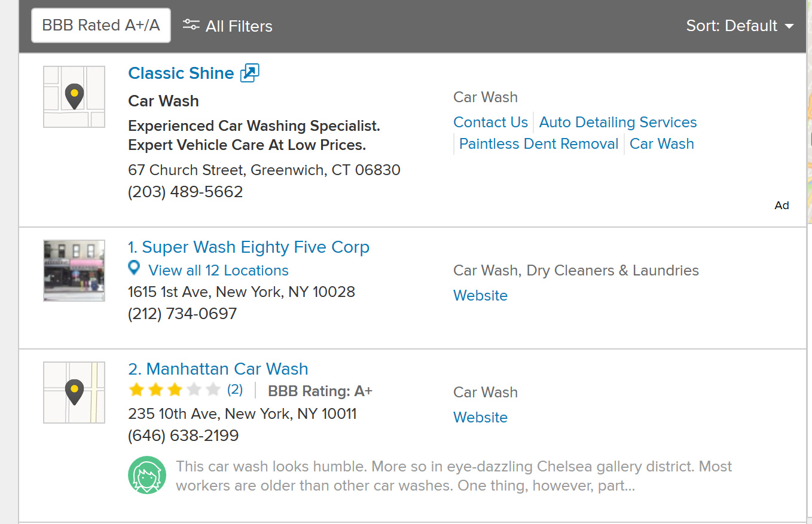Open Website link for Super Wash Eighty Five
The width and height of the screenshot is (812, 524).
click(480, 296)
